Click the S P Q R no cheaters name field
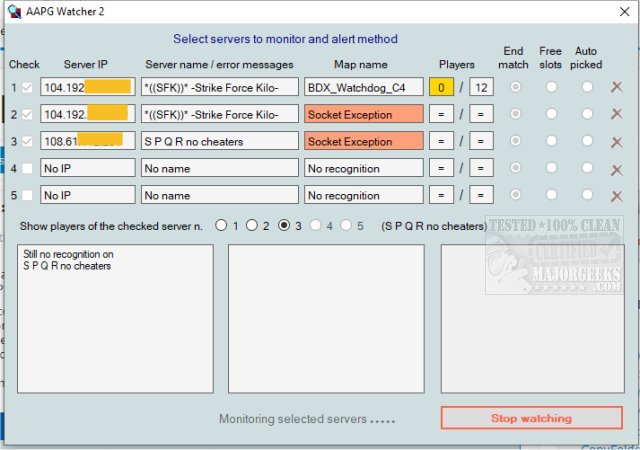Viewport: 640px width, 450px height. tap(220, 141)
